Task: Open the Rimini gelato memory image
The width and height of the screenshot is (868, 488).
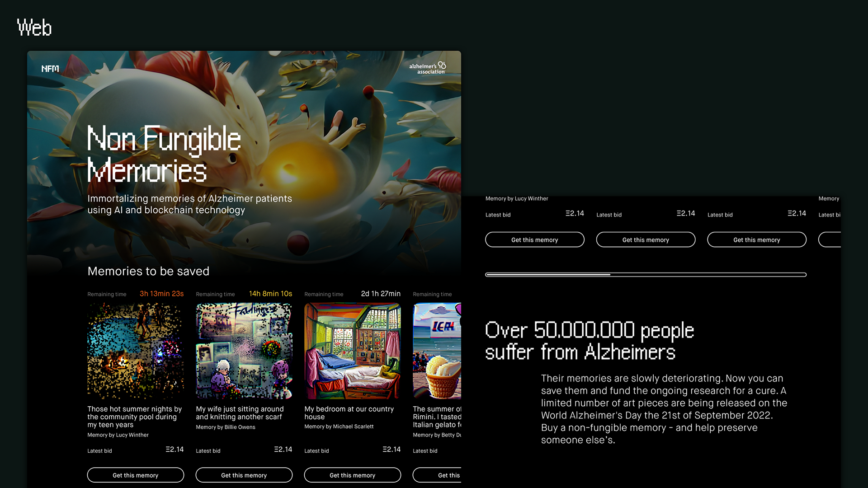Action: coord(437,351)
